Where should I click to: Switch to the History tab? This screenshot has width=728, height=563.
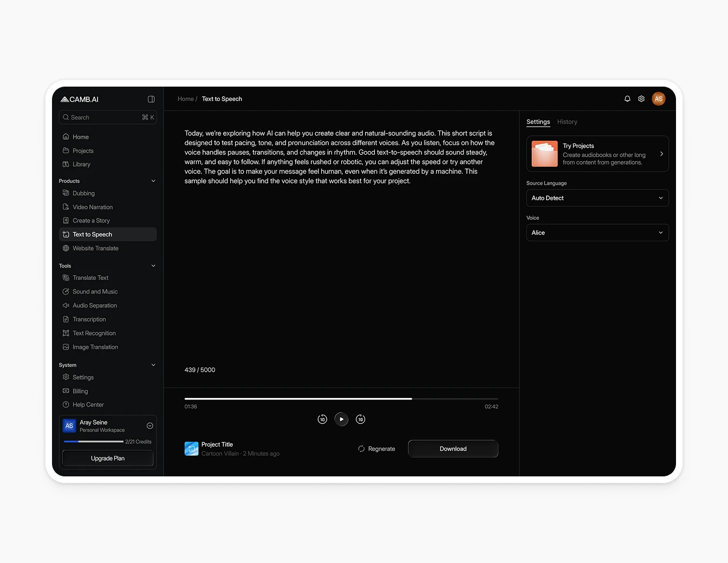click(567, 122)
